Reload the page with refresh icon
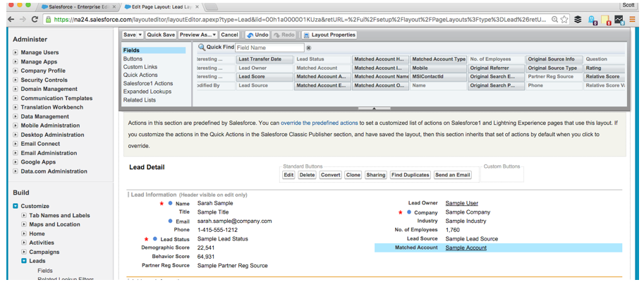 [35, 19]
